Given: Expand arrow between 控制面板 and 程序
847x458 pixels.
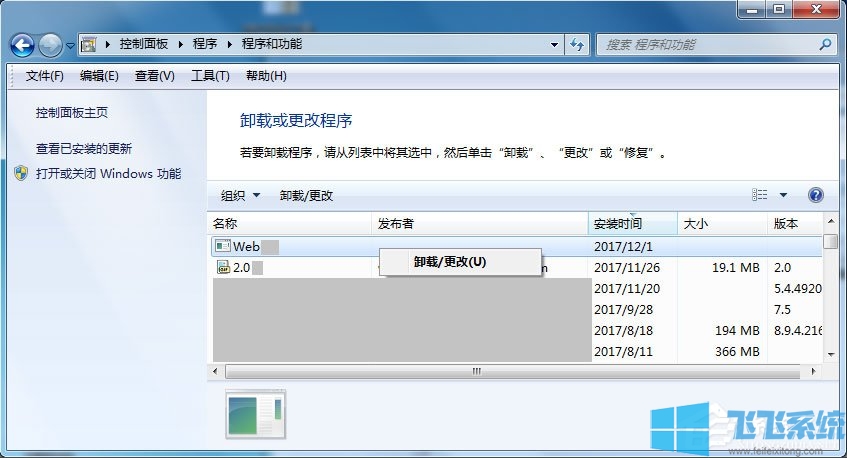Looking at the screenshot, I should (180, 44).
